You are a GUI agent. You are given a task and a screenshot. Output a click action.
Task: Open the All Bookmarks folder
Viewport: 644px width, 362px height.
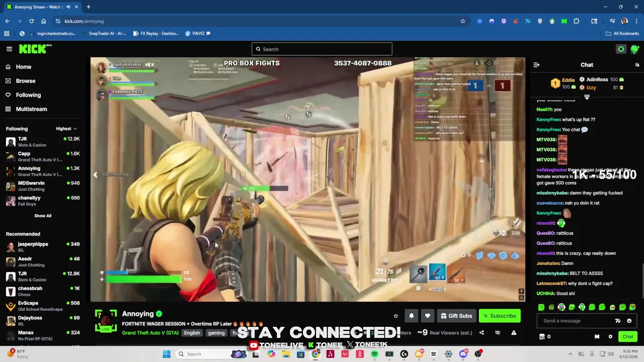[x=622, y=34]
